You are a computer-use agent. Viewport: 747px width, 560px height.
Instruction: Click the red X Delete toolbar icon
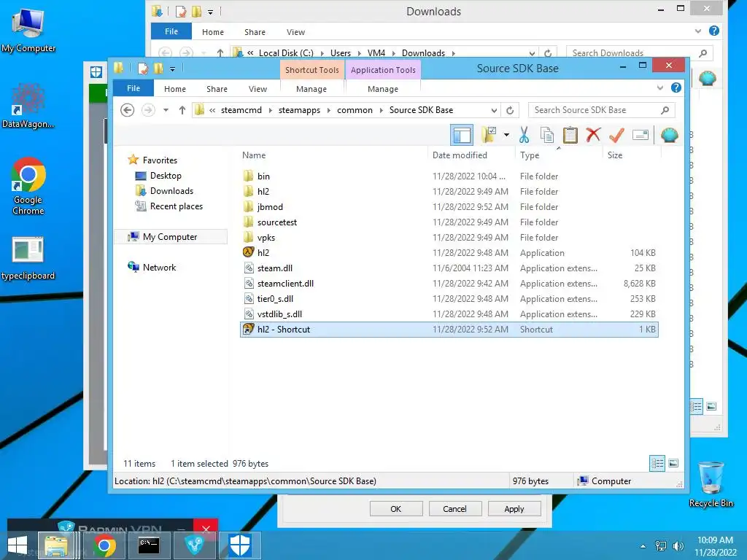[593, 135]
